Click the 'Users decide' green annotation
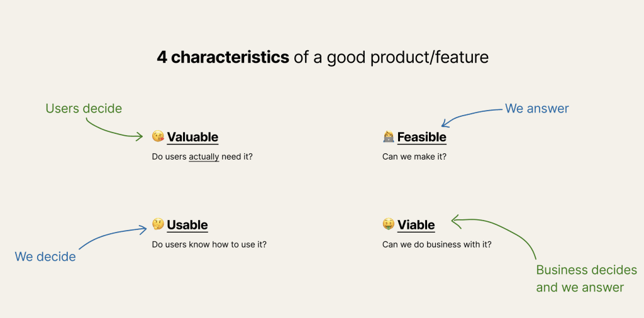 pyautogui.click(x=84, y=108)
